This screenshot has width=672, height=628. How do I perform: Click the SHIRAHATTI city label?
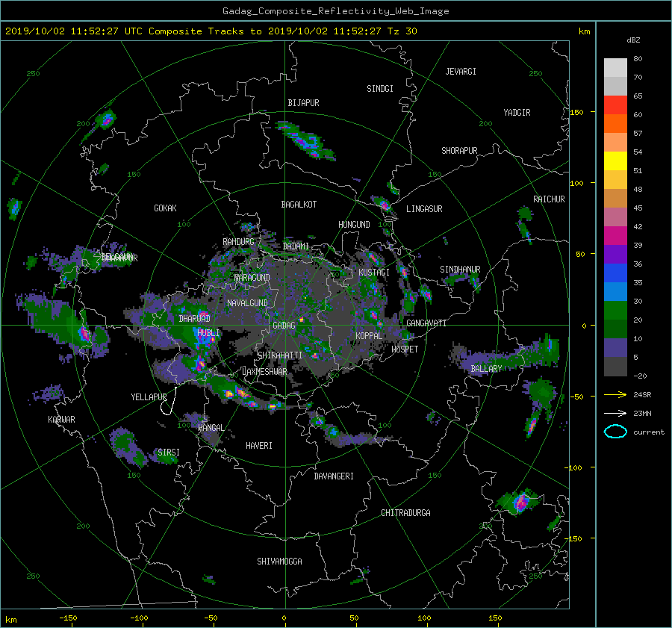[x=280, y=355]
